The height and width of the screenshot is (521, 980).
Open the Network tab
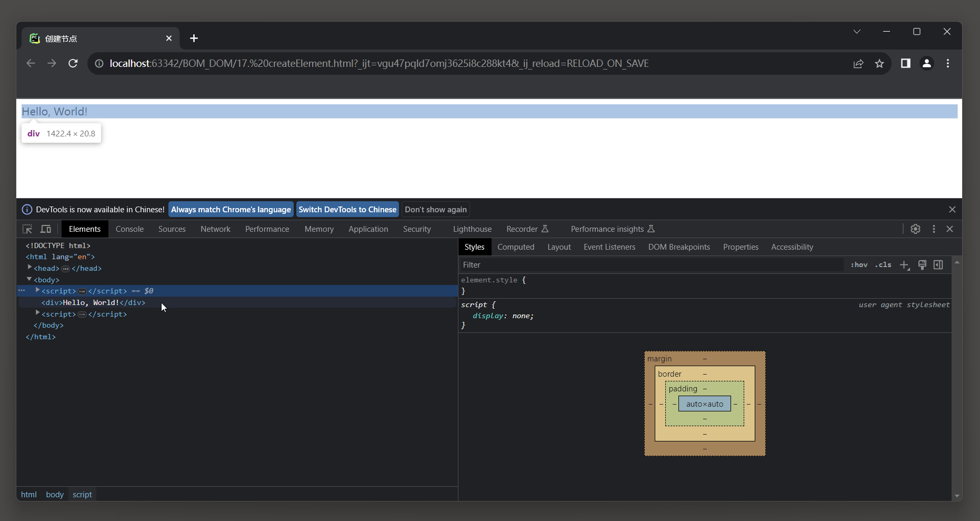tap(215, 229)
